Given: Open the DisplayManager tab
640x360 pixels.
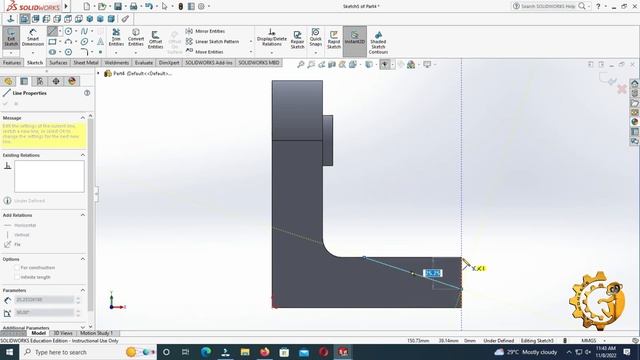Looking at the screenshot, I should pos(72,81).
